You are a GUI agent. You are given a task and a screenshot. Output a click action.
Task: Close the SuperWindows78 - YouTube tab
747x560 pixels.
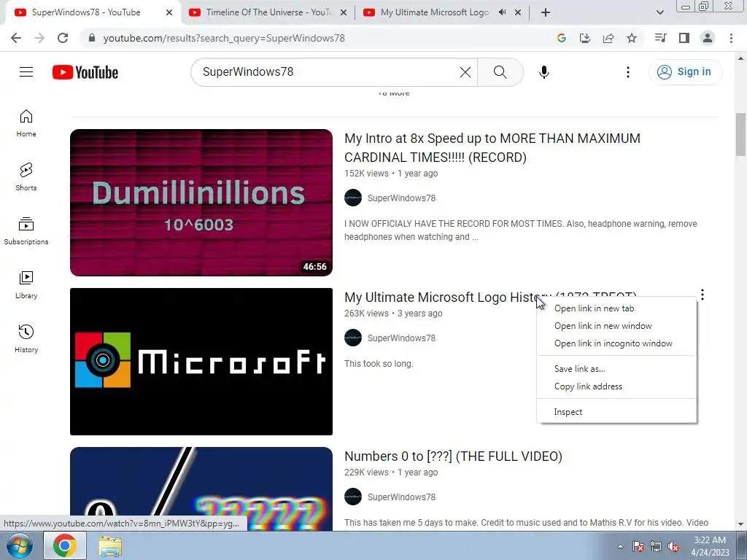169,12
